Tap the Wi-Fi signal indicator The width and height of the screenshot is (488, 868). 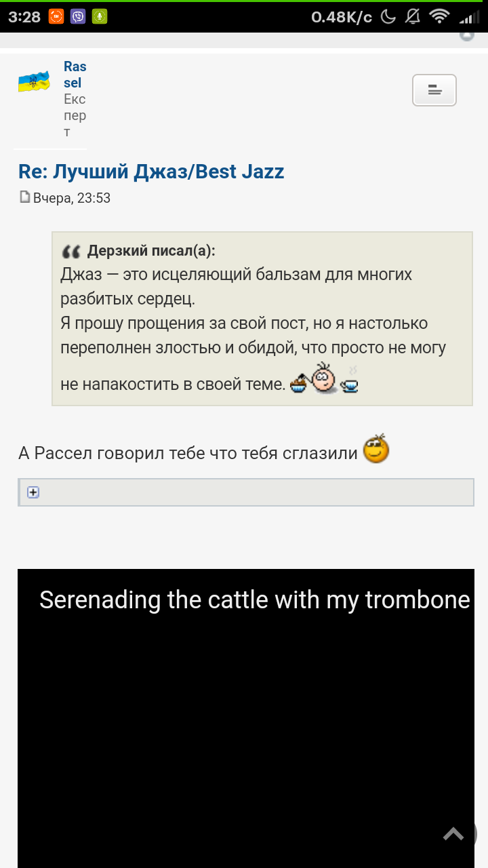click(439, 17)
